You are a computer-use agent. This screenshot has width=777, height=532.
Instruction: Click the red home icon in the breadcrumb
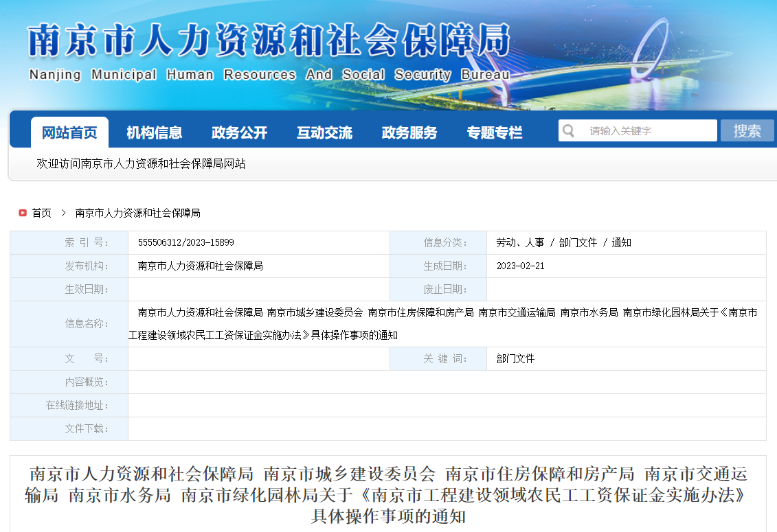23,213
